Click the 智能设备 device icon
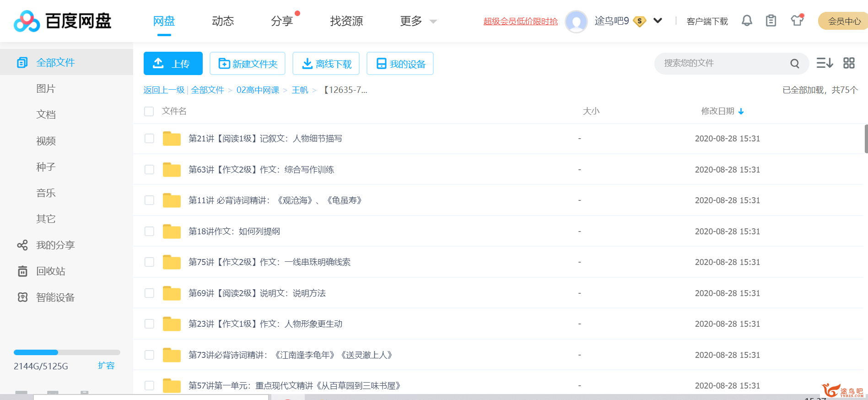 (22, 297)
